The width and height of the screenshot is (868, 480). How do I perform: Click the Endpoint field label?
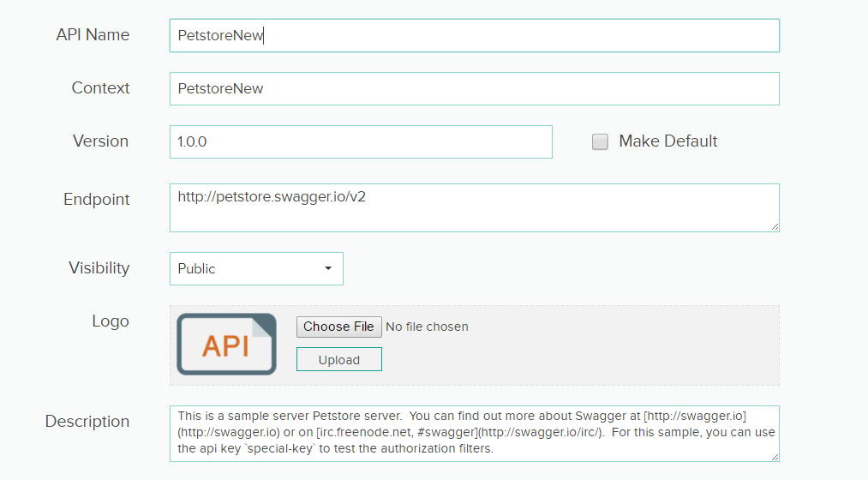click(x=97, y=200)
